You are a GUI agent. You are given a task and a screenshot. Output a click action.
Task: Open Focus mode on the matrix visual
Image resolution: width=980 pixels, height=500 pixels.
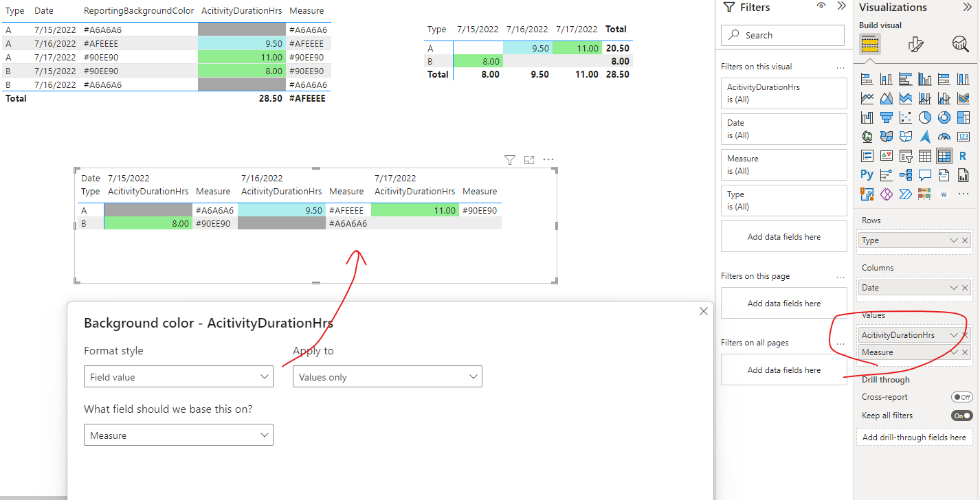(x=529, y=160)
